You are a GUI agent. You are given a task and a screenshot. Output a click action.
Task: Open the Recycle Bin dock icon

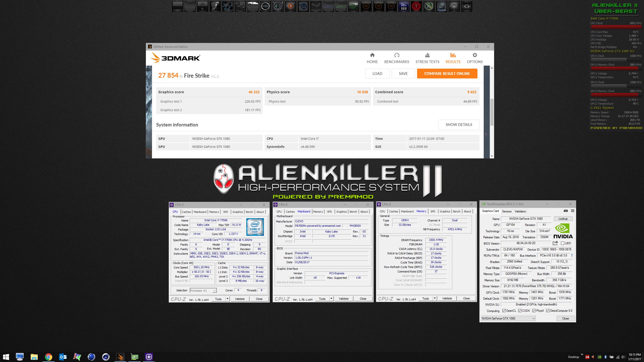(x=467, y=7)
